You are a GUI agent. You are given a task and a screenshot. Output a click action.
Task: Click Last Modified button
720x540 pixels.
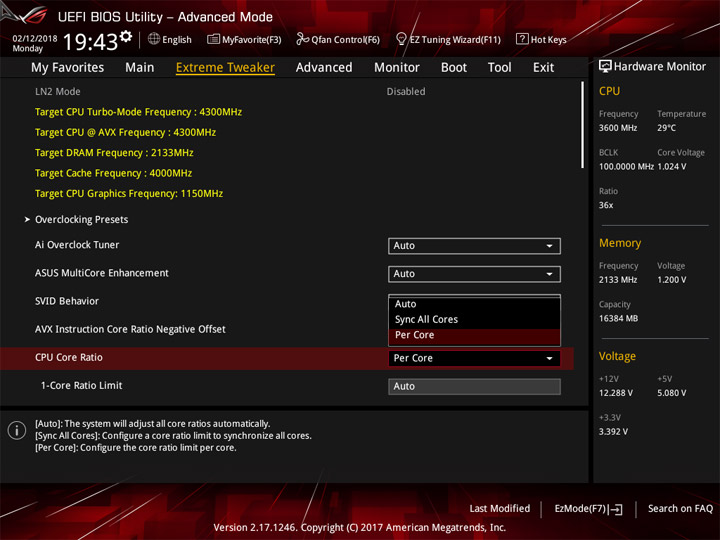coord(500,509)
